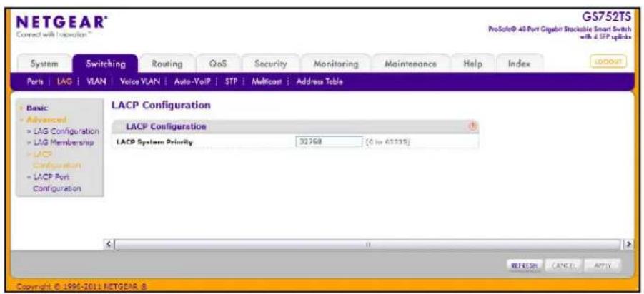Open the Routing tab

167,64
